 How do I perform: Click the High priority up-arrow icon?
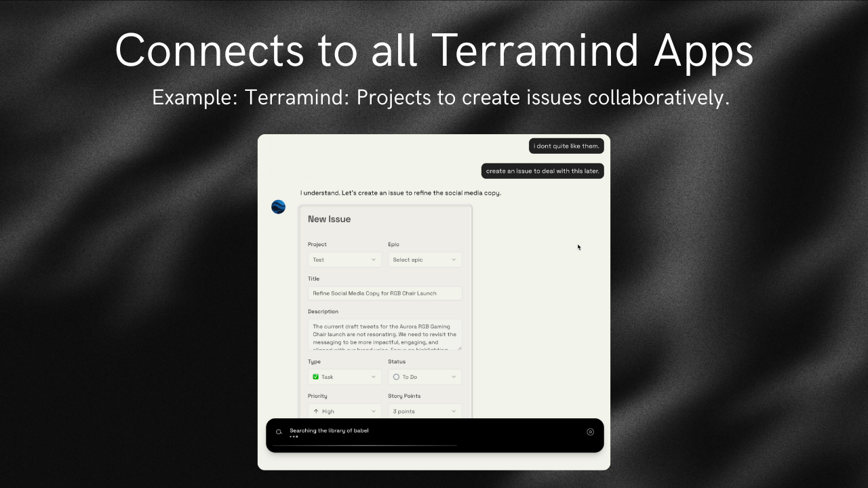(x=316, y=411)
